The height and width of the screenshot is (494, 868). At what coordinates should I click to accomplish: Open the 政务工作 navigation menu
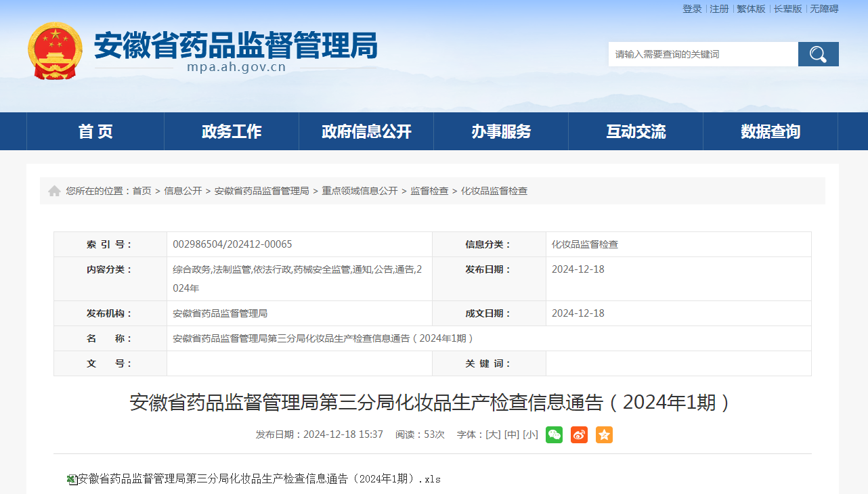coord(232,131)
